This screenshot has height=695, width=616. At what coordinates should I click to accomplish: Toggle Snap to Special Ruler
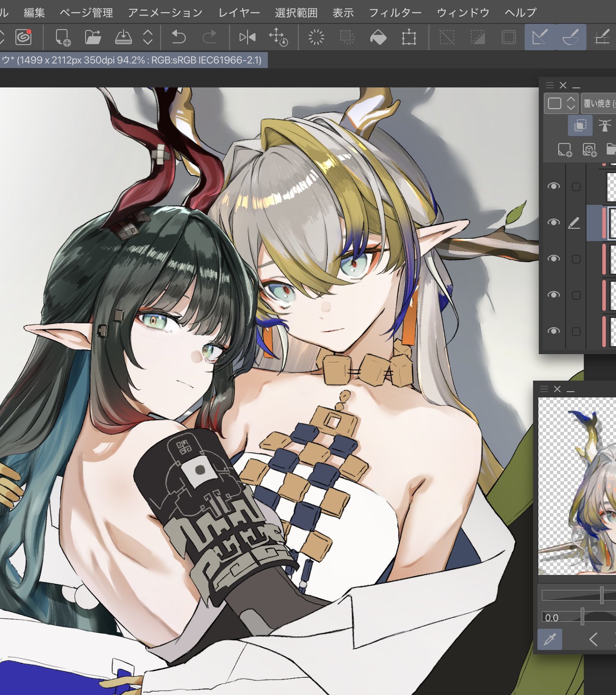click(571, 37)
